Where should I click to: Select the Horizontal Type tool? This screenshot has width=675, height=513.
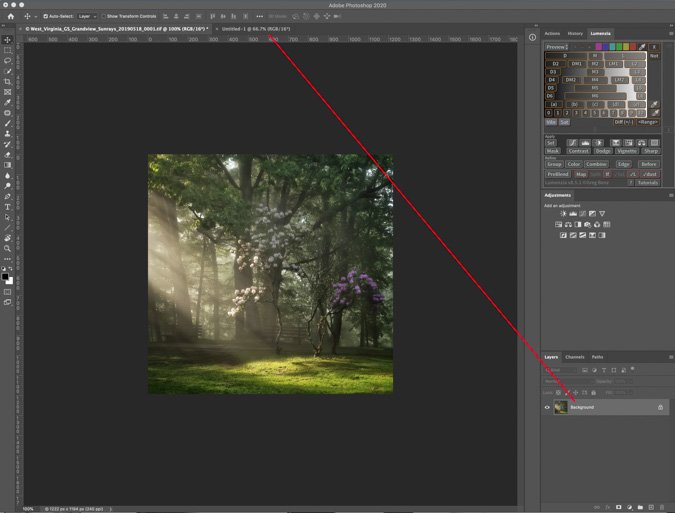7,207
